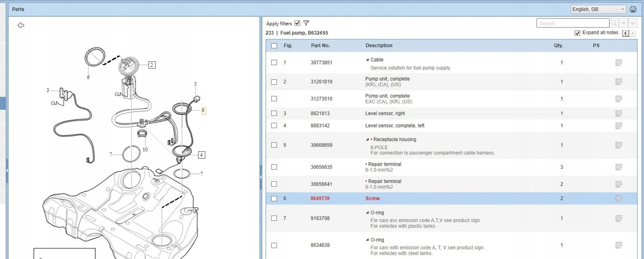This screenshot has height=259, width=644.
Task: Click the red Screw description
Action: (x=372, y=198)
